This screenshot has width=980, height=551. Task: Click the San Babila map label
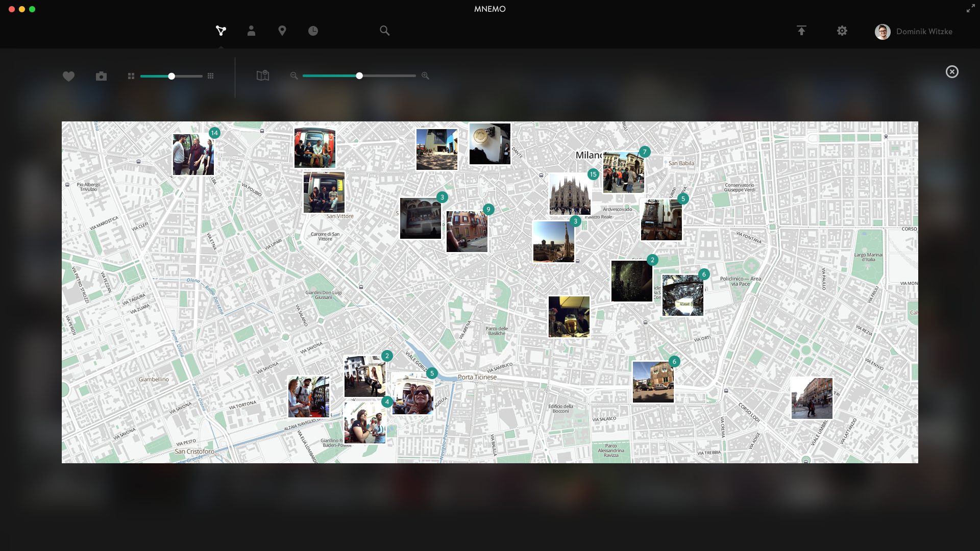click(x=681, y=163)
